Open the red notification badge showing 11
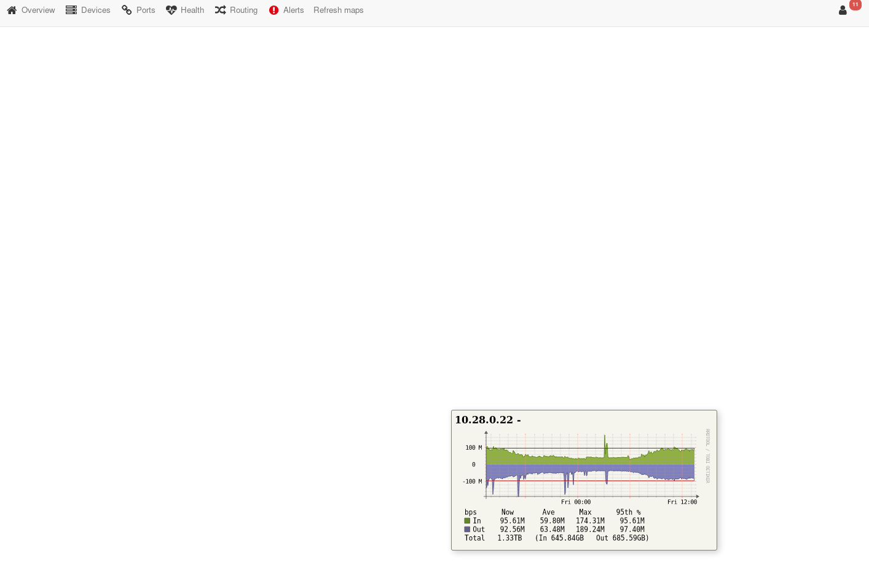 (x=855, y=5)
